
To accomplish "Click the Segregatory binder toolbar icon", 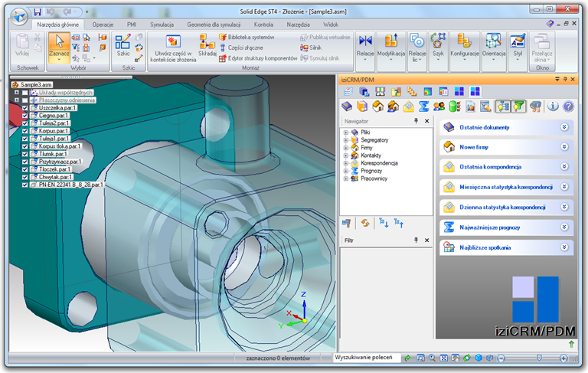I will point(362,106).
